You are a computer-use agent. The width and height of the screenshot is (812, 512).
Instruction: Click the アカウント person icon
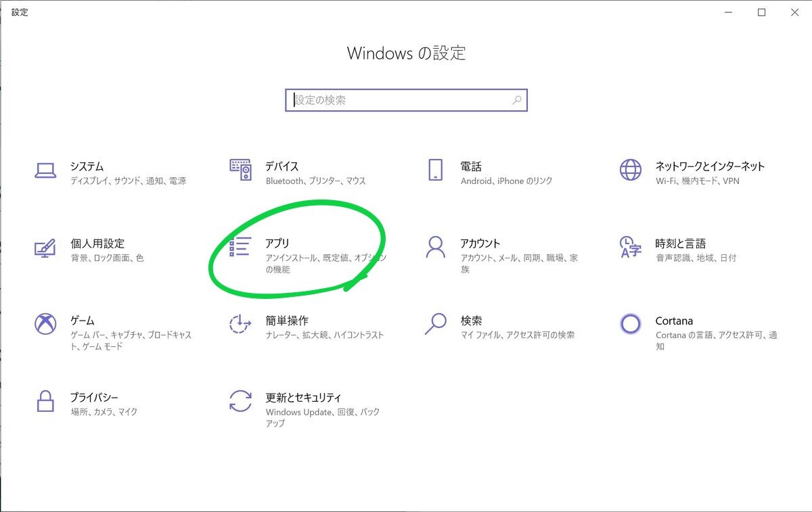click(435, 248)
